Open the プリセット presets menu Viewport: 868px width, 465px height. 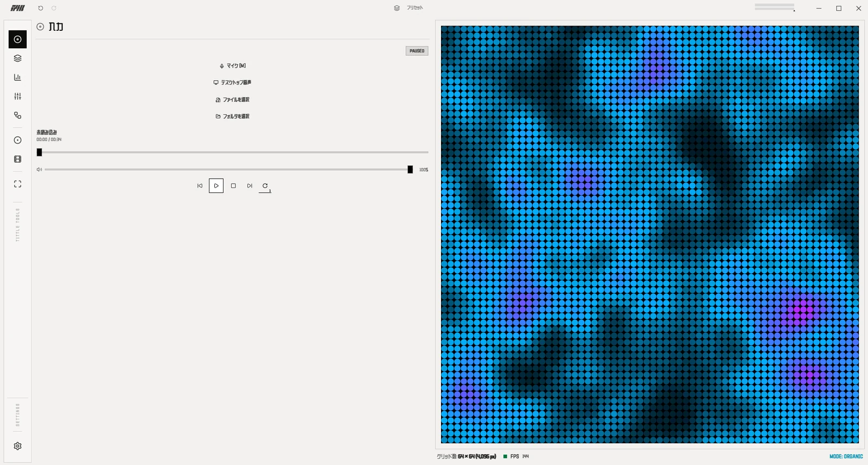tap(409, 8)
